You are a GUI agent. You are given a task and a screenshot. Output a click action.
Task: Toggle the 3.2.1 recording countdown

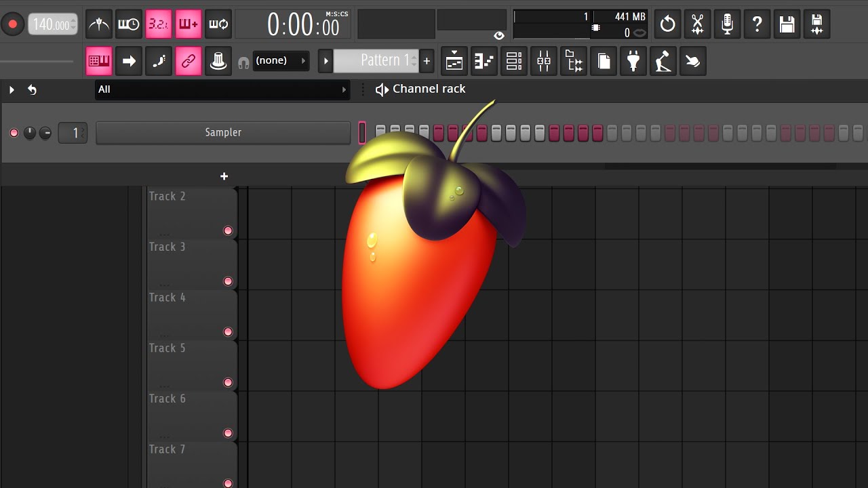[x=158, y=24]
